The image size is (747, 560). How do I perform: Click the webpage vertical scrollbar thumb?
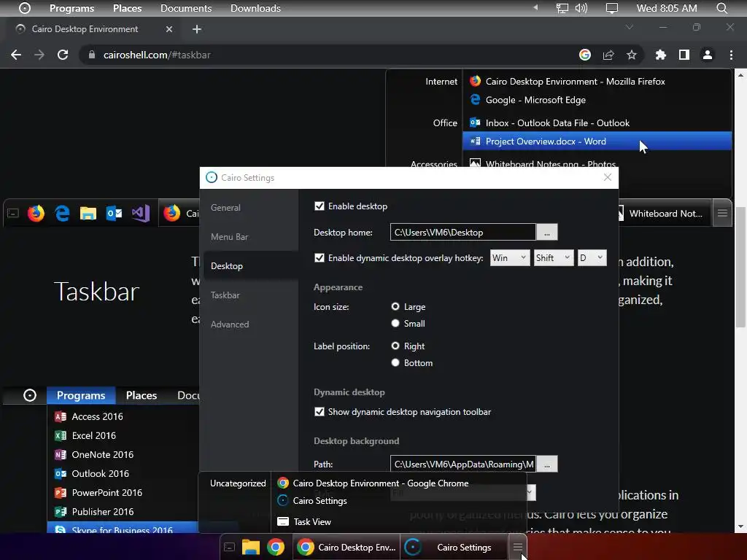point(740,267)
